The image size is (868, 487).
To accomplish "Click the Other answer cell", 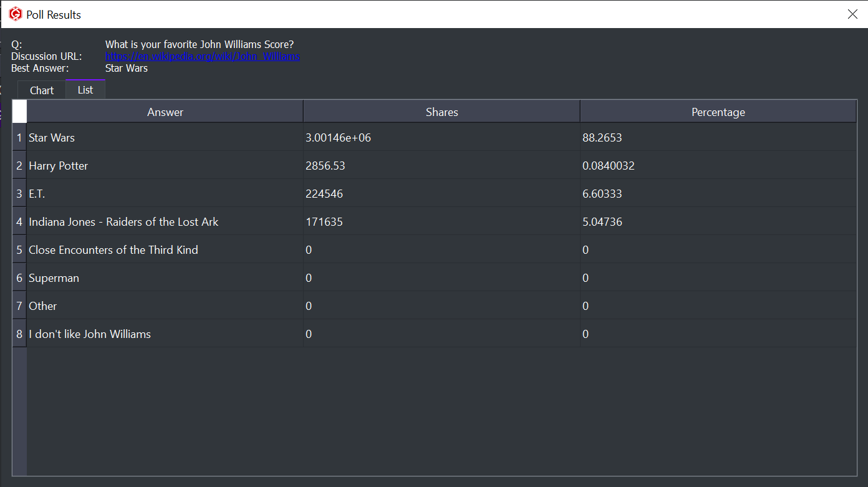I will point(165,306).
